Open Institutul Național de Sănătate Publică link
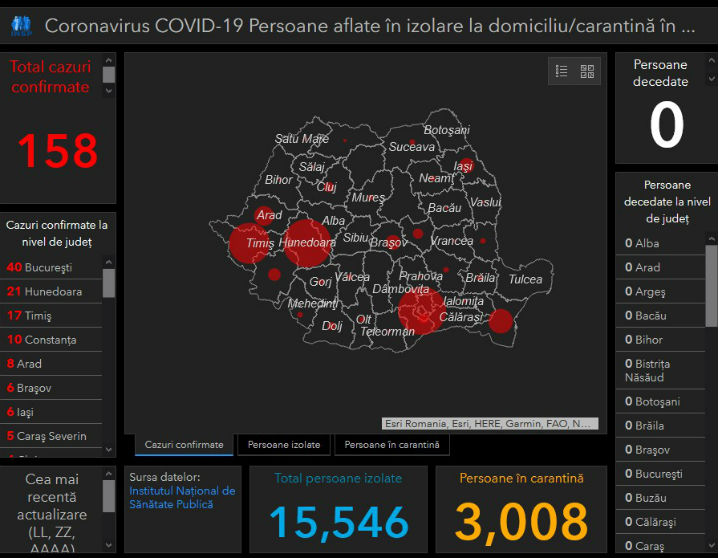This screenshot has width=718, height=558. click(x=182, y=497)
